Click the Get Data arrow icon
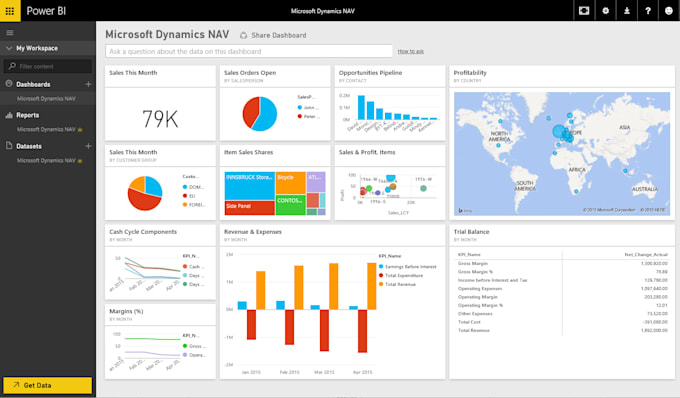This screenshot has height=398, width=680. click(x=16, y=385)
